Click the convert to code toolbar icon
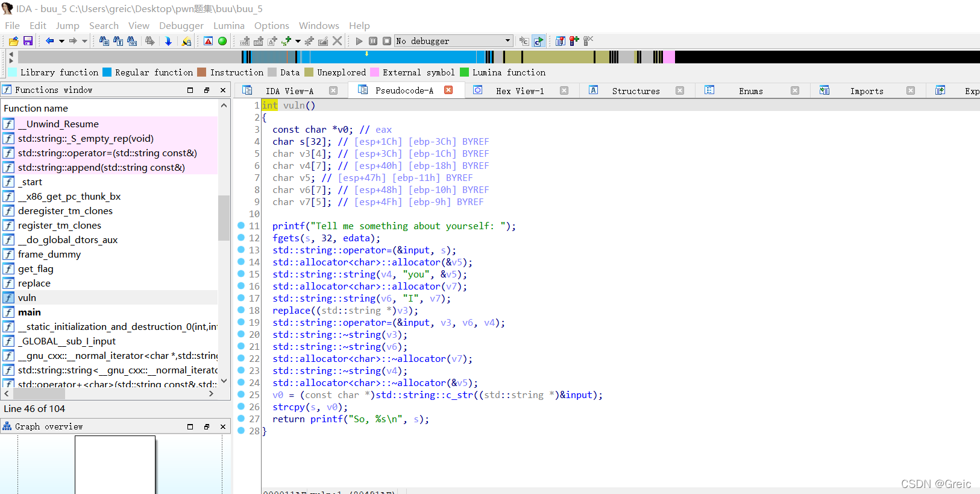Screen dimensions: 980x494 (245, 41)
